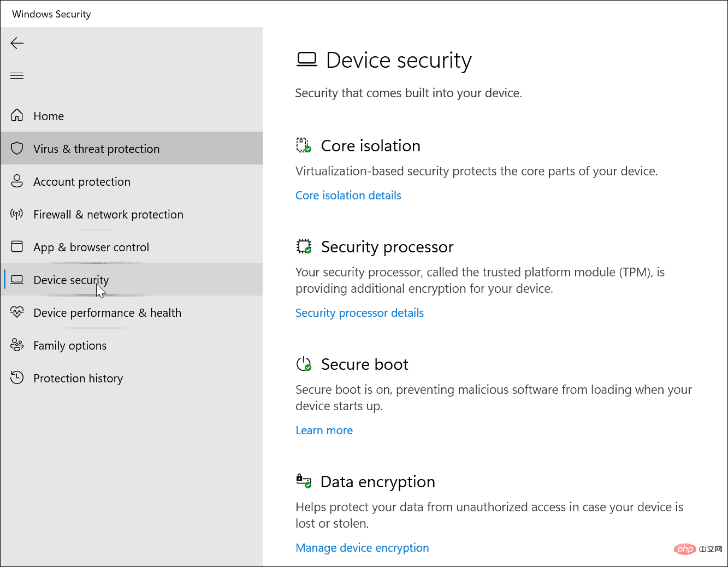
Task: Click the Protection history clock icon
Action: click(17, 377)
